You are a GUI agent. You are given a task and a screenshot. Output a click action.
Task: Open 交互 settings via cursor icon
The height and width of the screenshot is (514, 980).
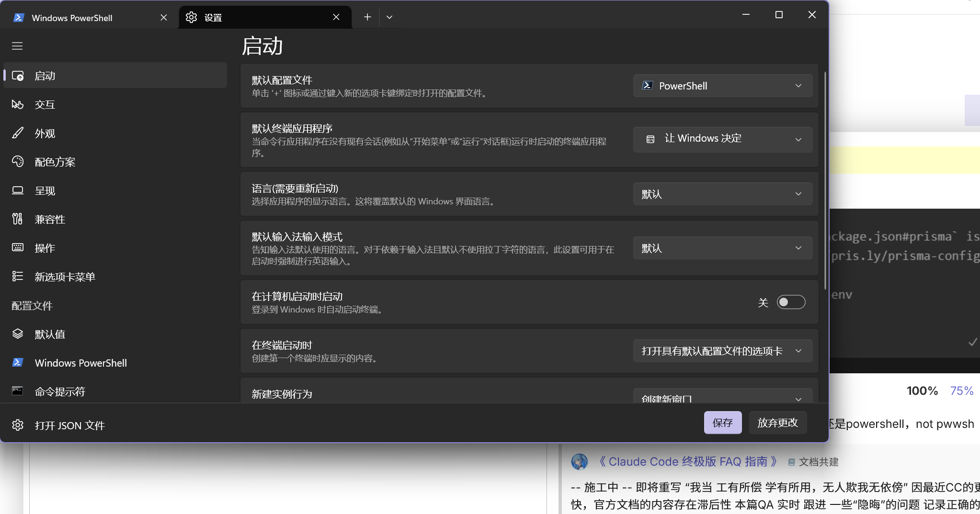18,104
